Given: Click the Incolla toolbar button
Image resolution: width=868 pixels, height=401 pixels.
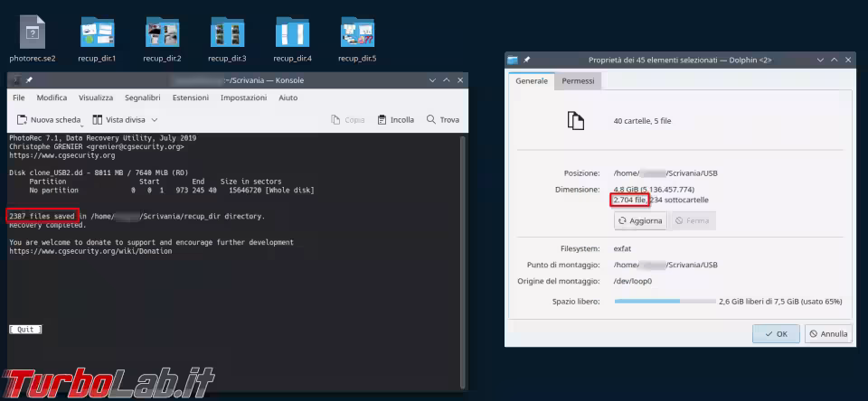Looking at the screenshot, I should point(396,119).
